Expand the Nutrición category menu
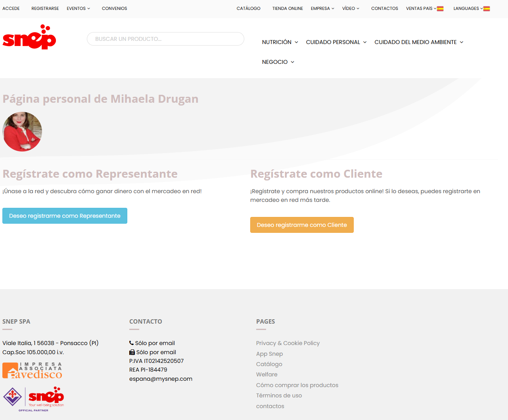The height and width of the screenshot is (420, 508). coord(280,42)
